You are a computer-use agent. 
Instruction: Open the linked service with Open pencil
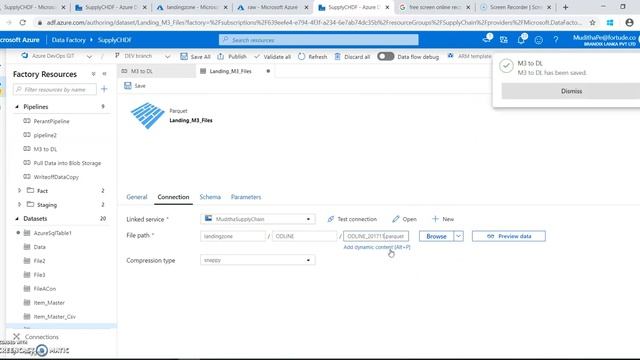[404, 219]
